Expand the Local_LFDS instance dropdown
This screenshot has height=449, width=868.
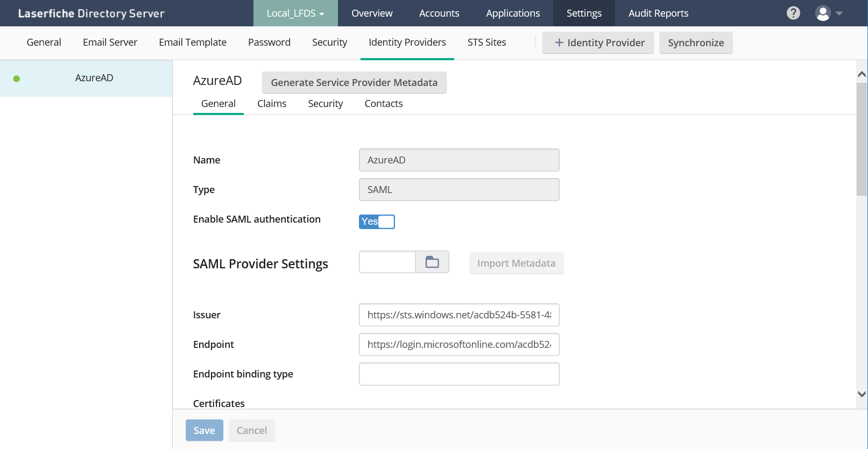pos(295,13)
